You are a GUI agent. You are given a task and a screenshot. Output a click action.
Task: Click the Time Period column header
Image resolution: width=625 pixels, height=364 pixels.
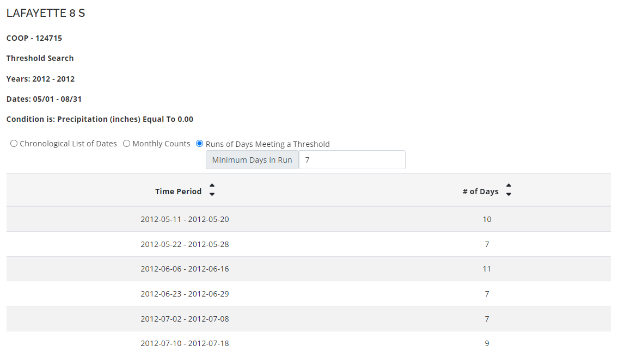[178, 192]
